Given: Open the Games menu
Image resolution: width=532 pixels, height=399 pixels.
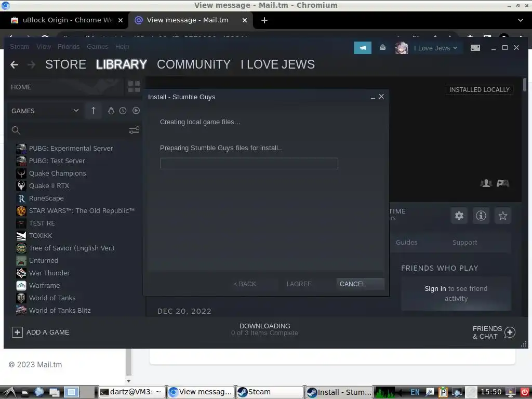Looking at the screenshot, I should click(x=97, y=46).
